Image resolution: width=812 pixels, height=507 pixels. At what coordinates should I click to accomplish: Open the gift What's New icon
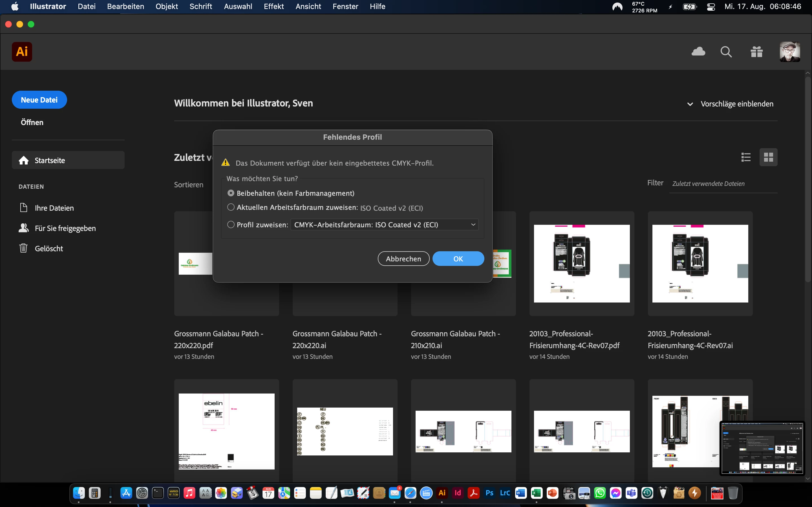click(x=756, y=52)
